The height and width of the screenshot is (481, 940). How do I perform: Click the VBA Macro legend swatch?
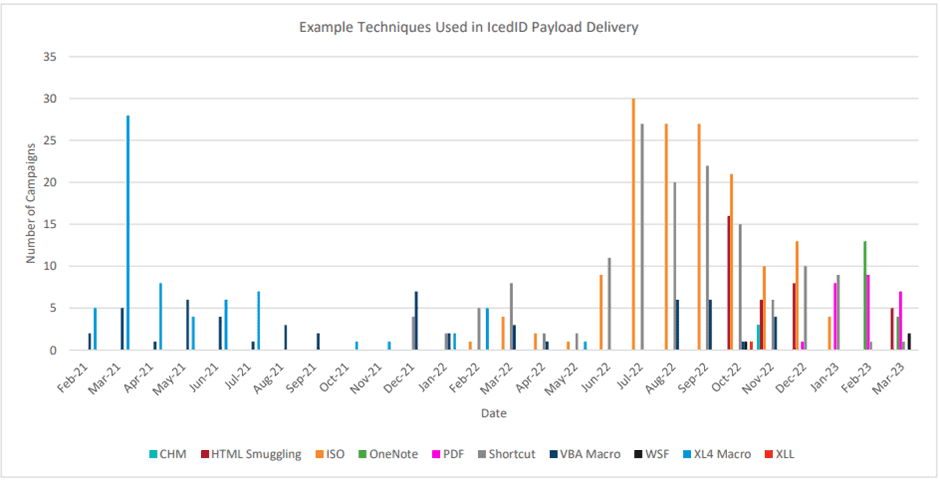pos(552,454)
